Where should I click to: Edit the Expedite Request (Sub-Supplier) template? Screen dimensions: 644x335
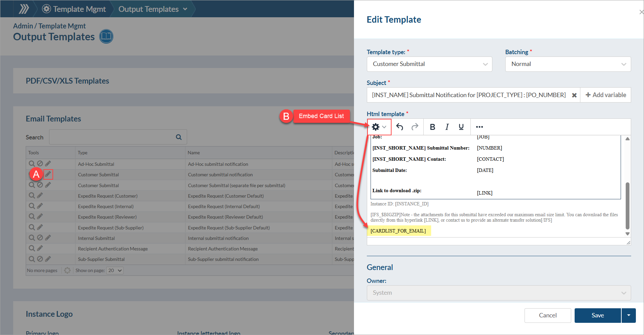[40, 227]
